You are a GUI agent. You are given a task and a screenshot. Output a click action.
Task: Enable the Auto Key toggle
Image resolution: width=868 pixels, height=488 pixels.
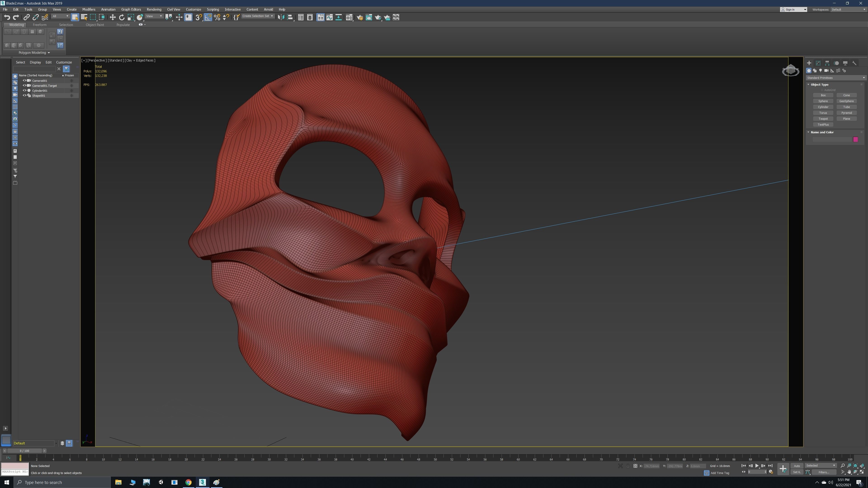(x=797, y=466)
